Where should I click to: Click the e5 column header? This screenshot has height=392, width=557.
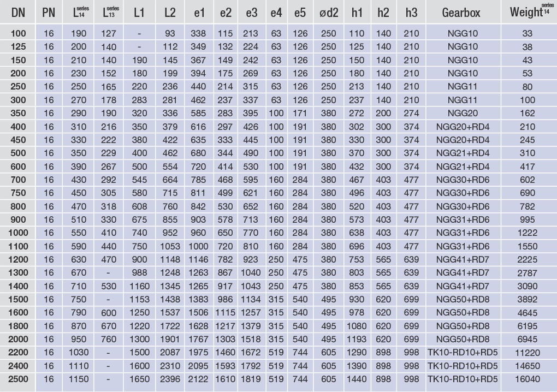[x=300, y=13]
